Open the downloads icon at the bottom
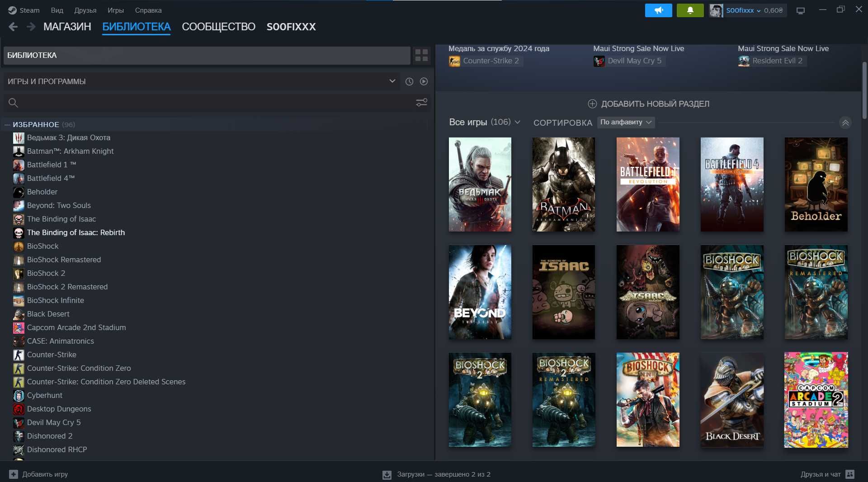868x482 pixels. [387, 475]
